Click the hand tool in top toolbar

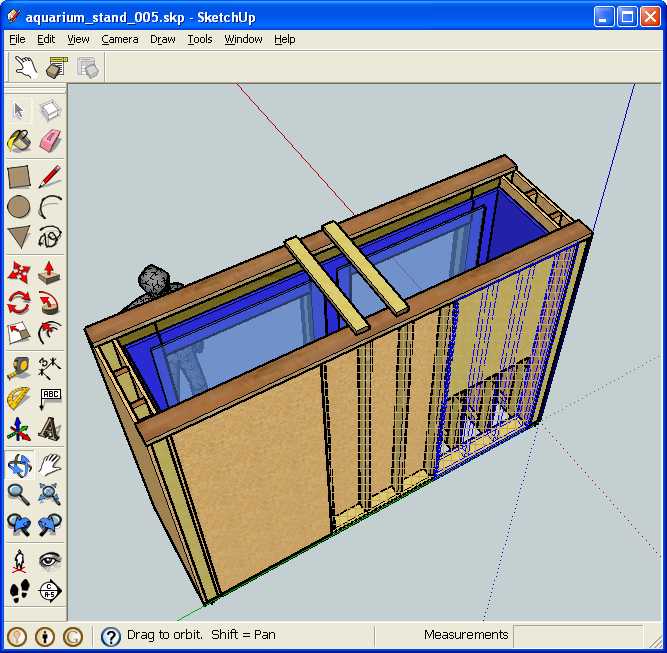point(26,67)
